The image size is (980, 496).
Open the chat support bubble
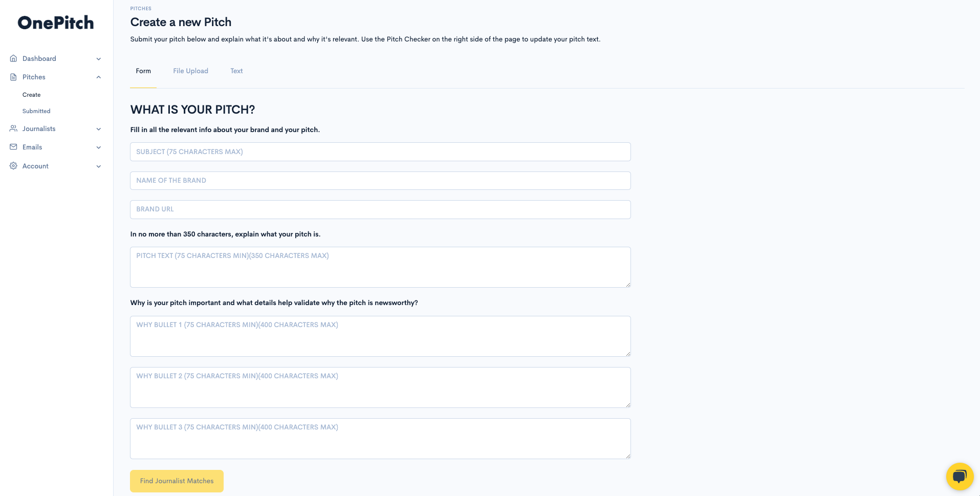tap(960, 477)
